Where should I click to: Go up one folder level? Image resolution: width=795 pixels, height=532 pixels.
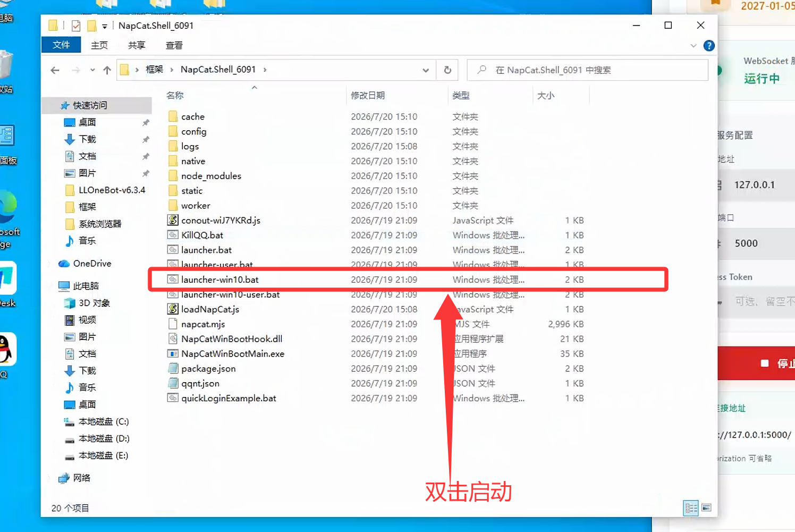click(x=107, y=70)
